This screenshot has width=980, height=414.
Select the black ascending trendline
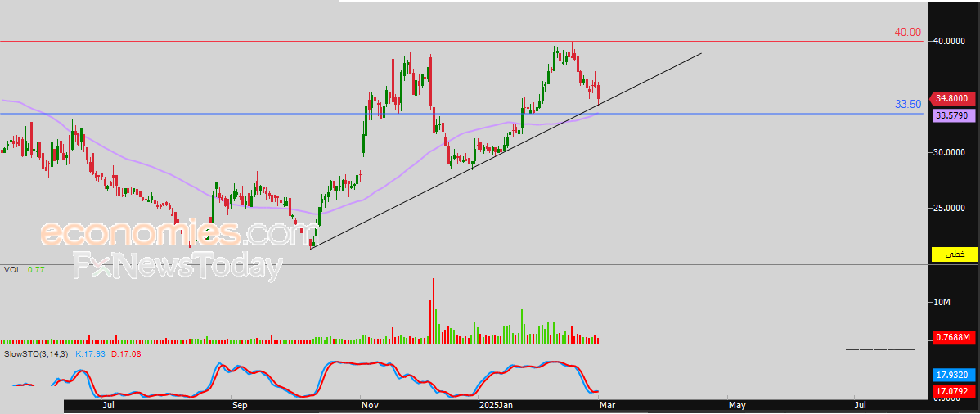pyautogui.click(x=506, y=151)
